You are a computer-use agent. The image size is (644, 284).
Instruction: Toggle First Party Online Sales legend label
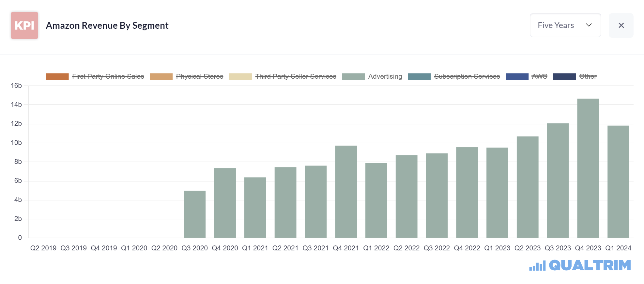[108, 76]
